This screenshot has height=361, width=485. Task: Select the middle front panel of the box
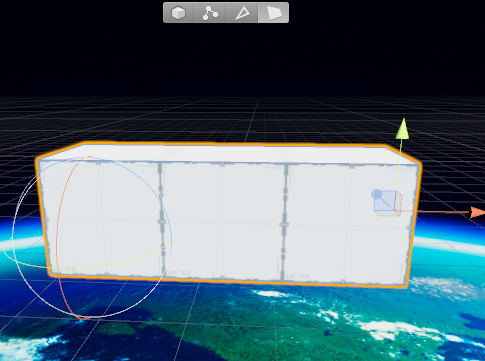[x=223, y=220]
